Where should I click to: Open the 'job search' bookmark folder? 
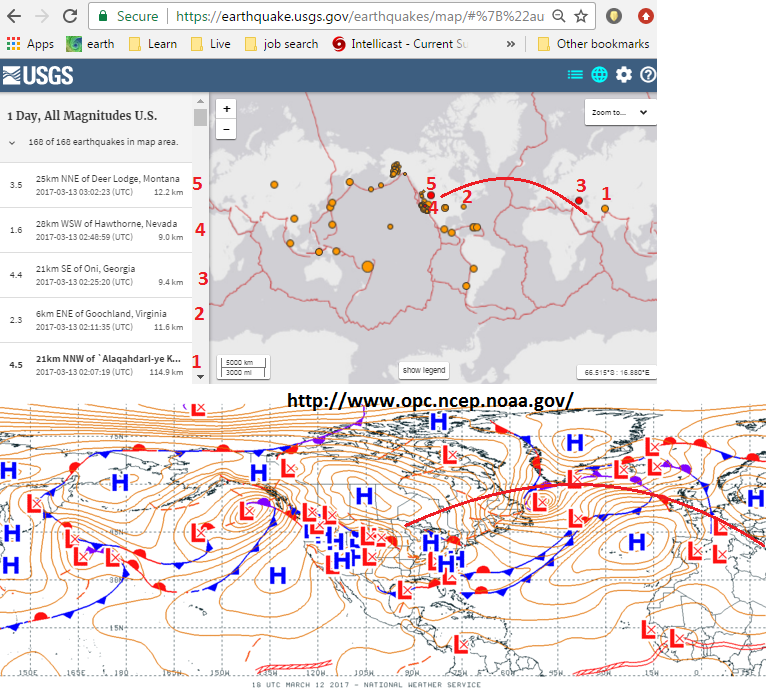point(282,44)
